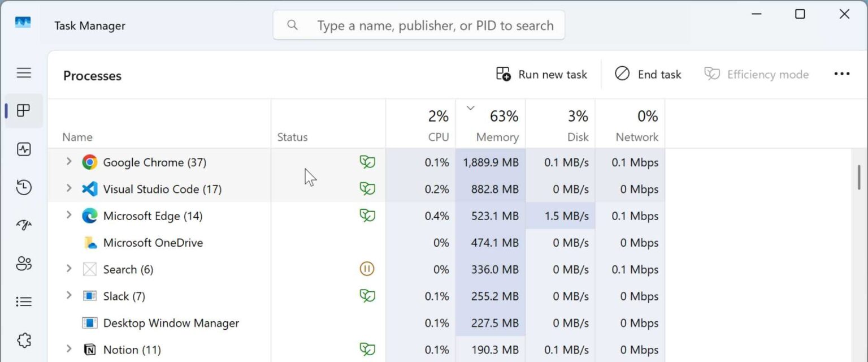
Task: Open App history from the sidebar
Action: (23, 187)
